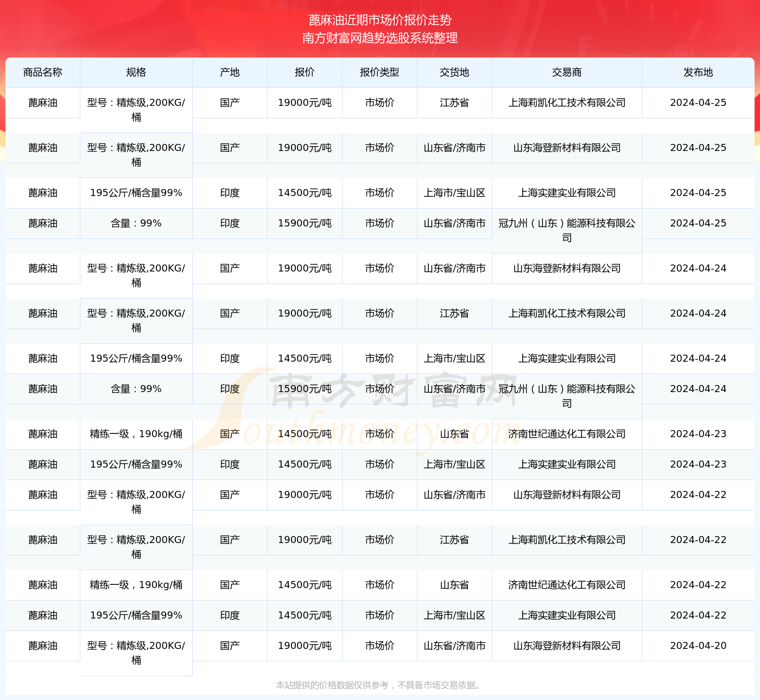Click 19000元/吨 in the 2024-04-20 row

click(x=305, y=646)
